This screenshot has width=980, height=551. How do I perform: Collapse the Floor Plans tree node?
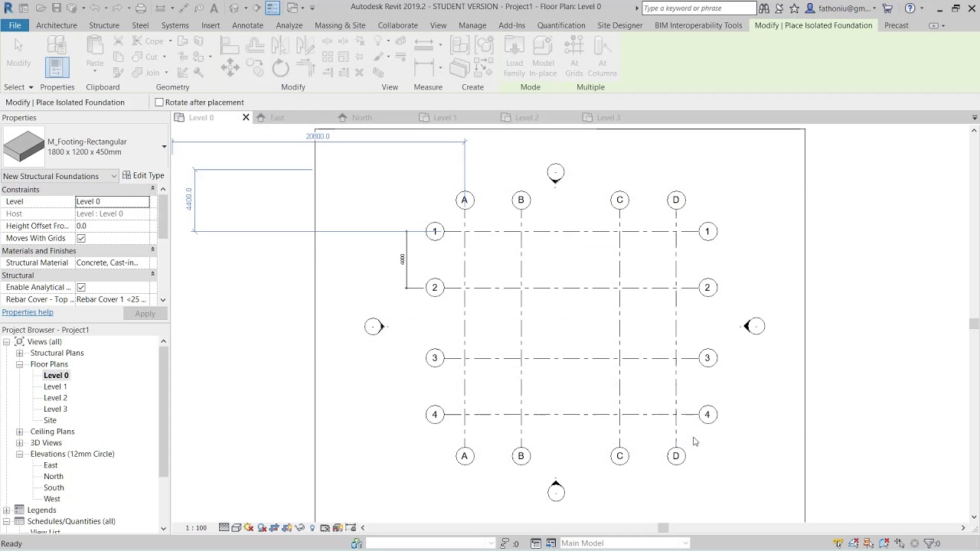(x=20, y=364)
